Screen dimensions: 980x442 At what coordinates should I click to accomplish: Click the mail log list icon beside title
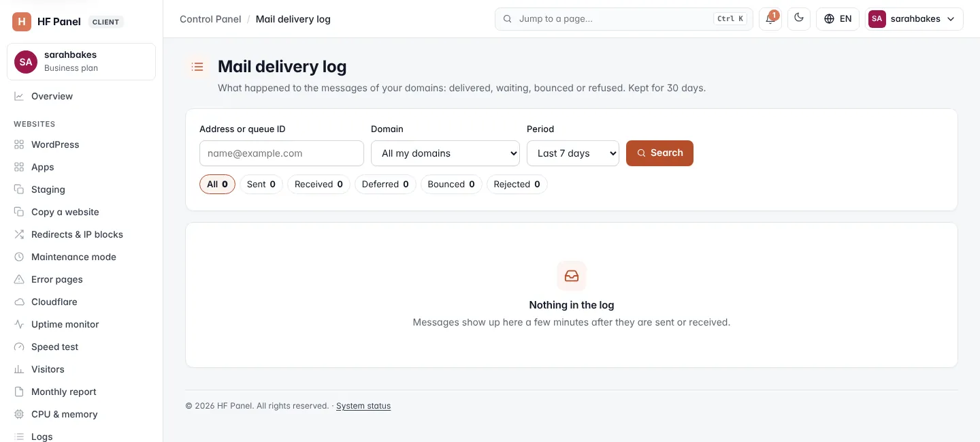point(197,67)
